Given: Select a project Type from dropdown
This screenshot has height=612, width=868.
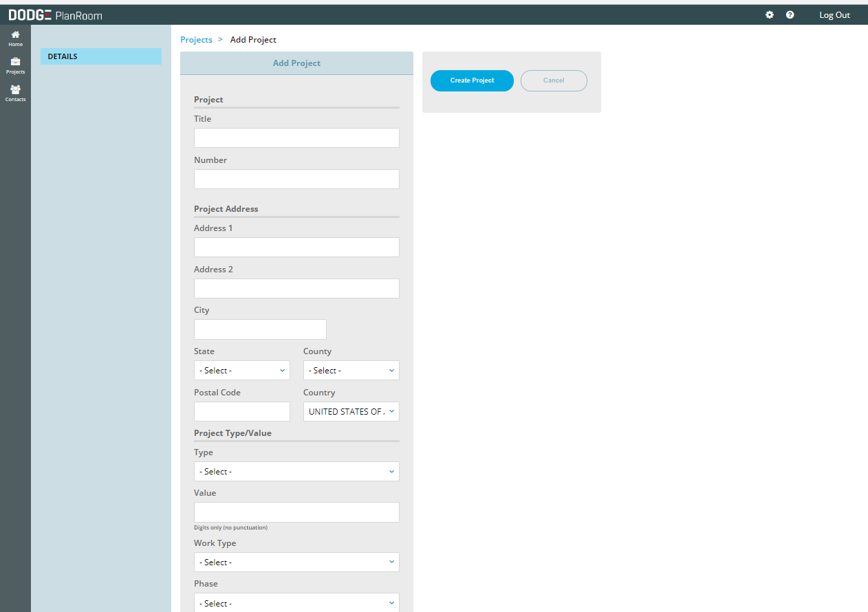Looking at the screenshot, I should pos(296,471).
